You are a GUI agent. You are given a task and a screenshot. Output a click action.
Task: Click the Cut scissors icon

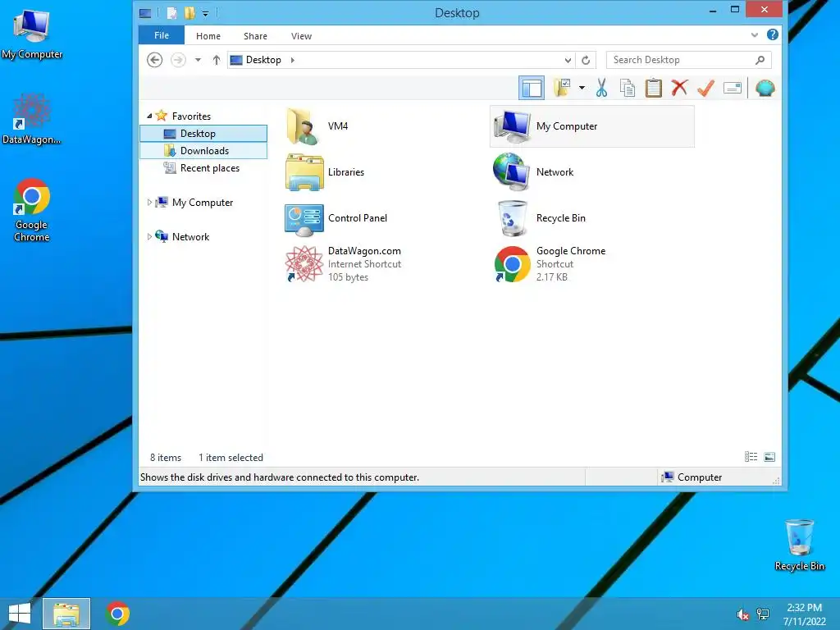point(601,88)
